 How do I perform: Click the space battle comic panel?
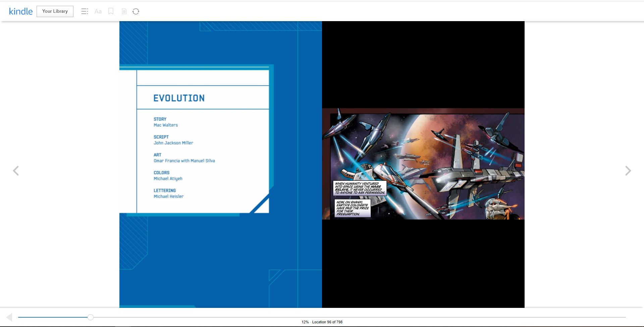coord(423,164)
